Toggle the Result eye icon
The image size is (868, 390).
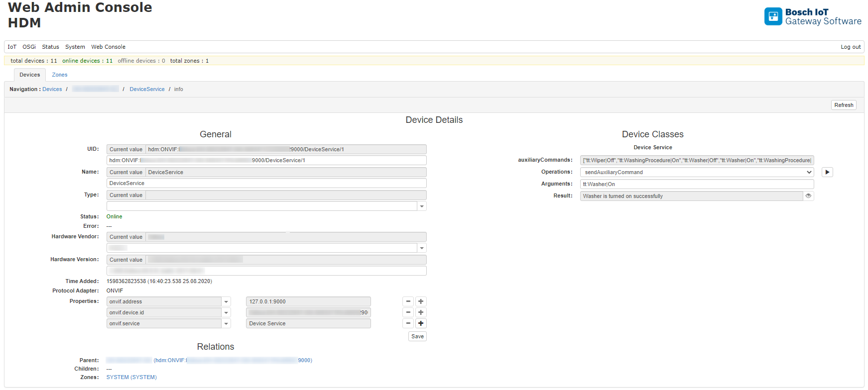(x=808, y=196)
